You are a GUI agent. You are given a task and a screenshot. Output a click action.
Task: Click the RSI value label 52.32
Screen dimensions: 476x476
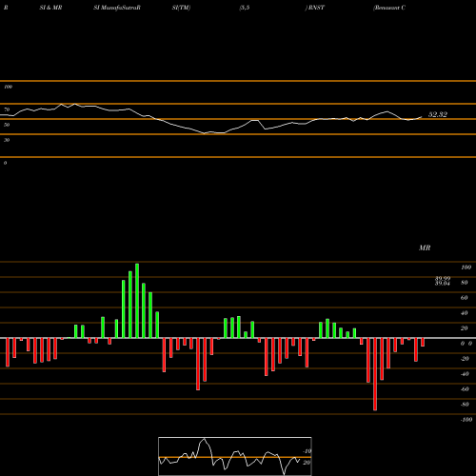(438, 114)
